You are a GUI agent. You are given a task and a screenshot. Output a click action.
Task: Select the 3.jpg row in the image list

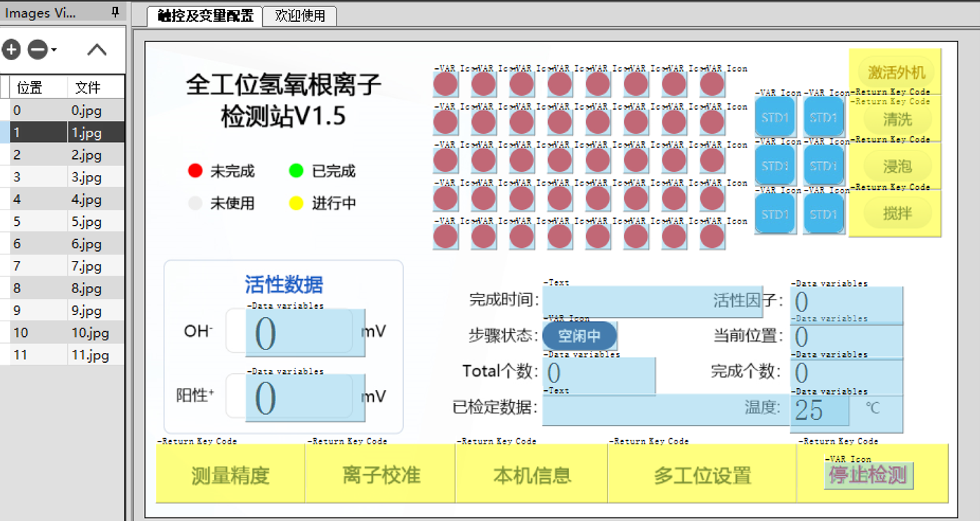[63, 177]
